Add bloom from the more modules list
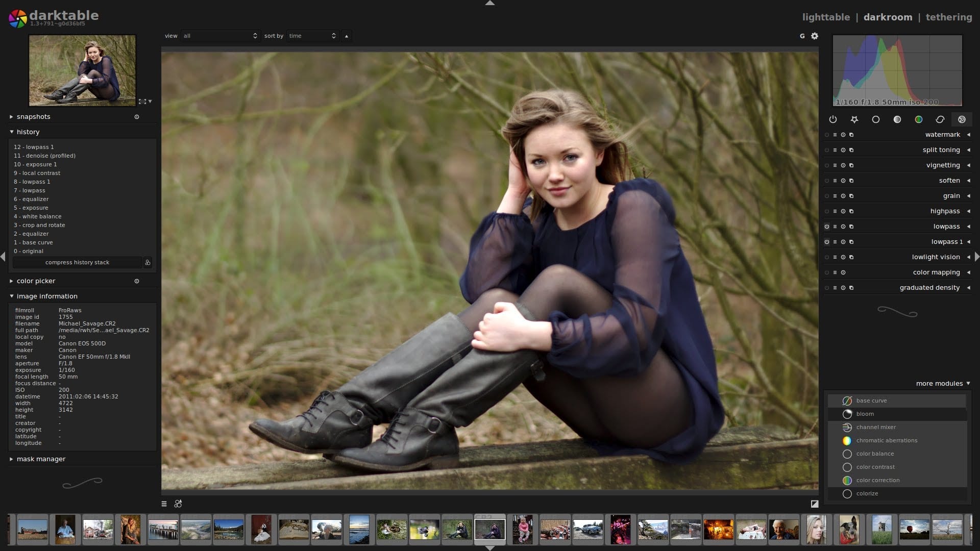 coord(897,414)
